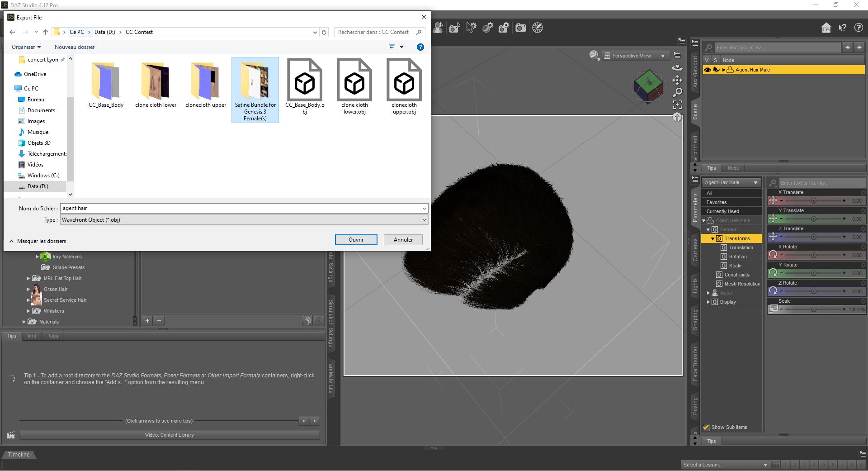The image size is (868, 471).
Task: Show next tip arrow button
Action: point(315,421)
